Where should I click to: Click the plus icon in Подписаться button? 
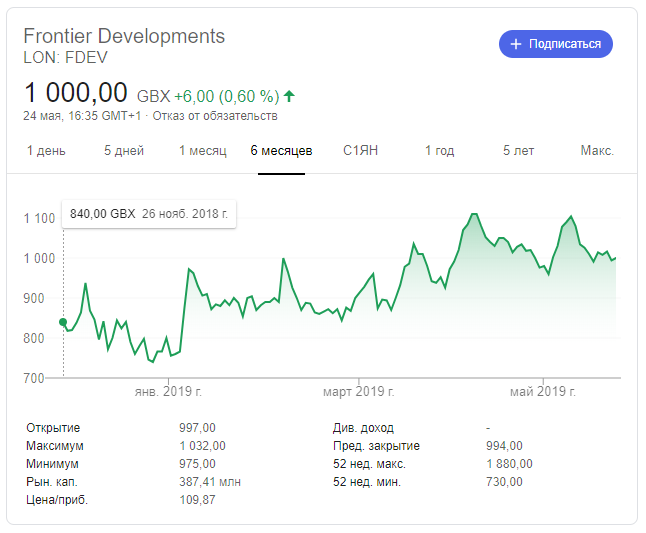pos(516,44)
